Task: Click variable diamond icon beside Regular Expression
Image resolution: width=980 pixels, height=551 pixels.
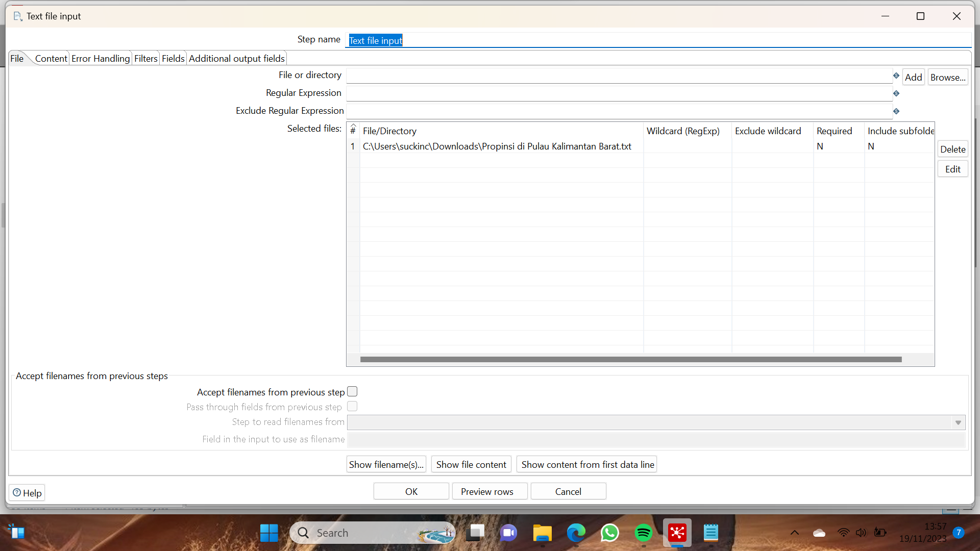Action: 896,93
